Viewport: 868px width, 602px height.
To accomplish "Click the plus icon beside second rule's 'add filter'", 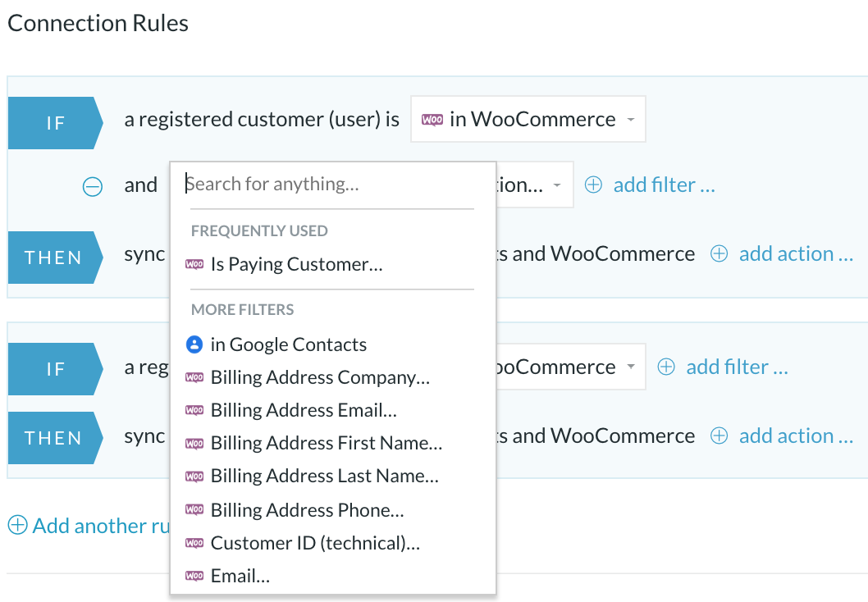I will coord(666,367).
